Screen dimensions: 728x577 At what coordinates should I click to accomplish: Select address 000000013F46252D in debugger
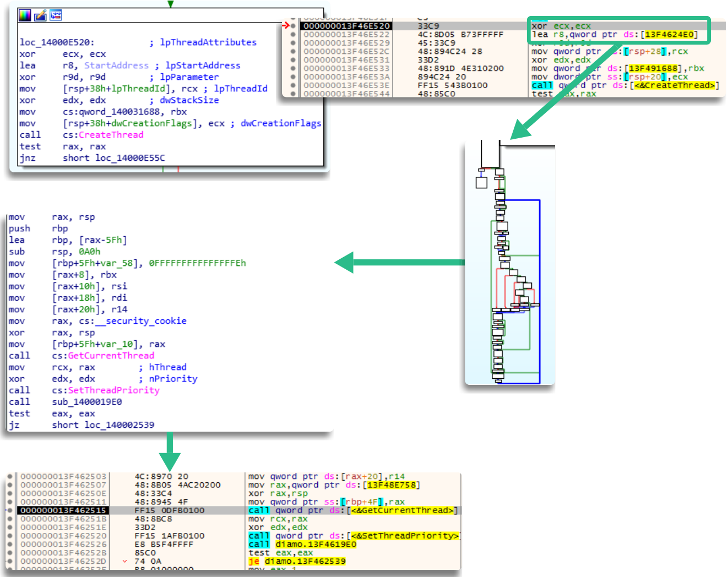coord(63,562)
